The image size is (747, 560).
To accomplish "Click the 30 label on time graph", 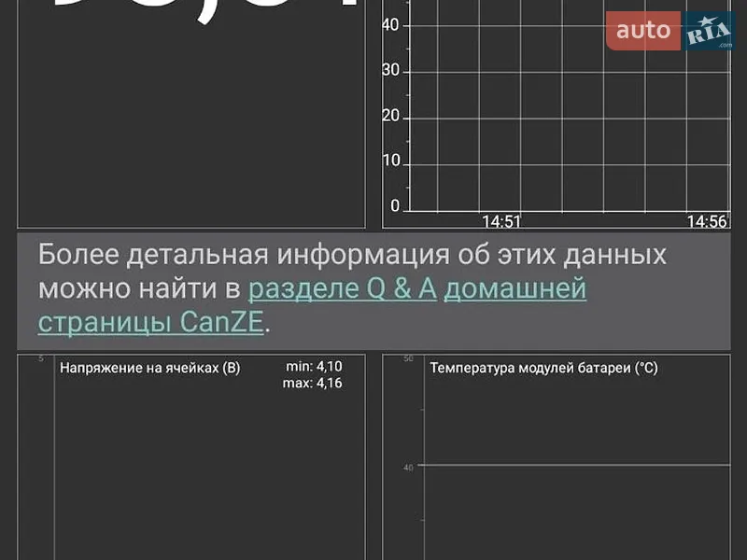I will (x=390, y=71).
